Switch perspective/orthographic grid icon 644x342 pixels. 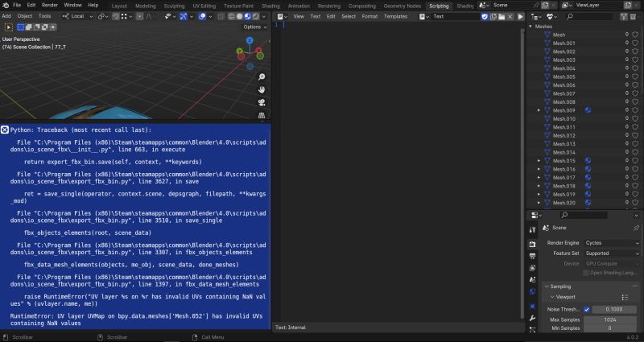[262, 115]
